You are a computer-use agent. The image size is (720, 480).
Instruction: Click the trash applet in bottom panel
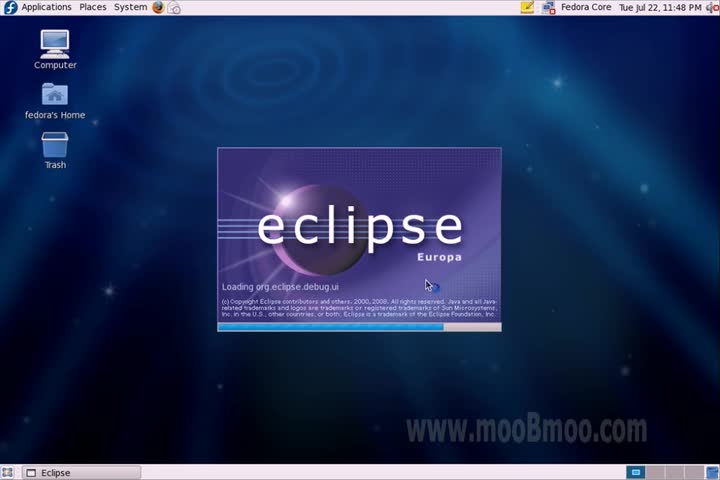coord(712,472)
